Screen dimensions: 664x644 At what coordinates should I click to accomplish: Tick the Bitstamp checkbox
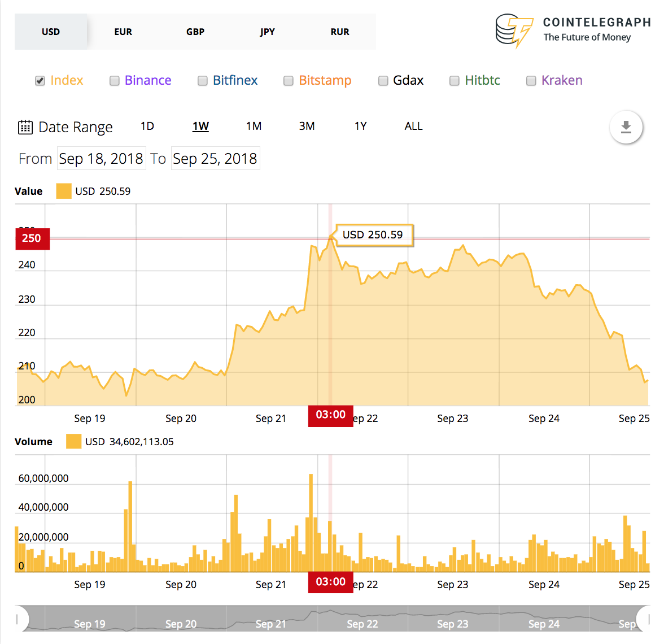coord(289,80)
